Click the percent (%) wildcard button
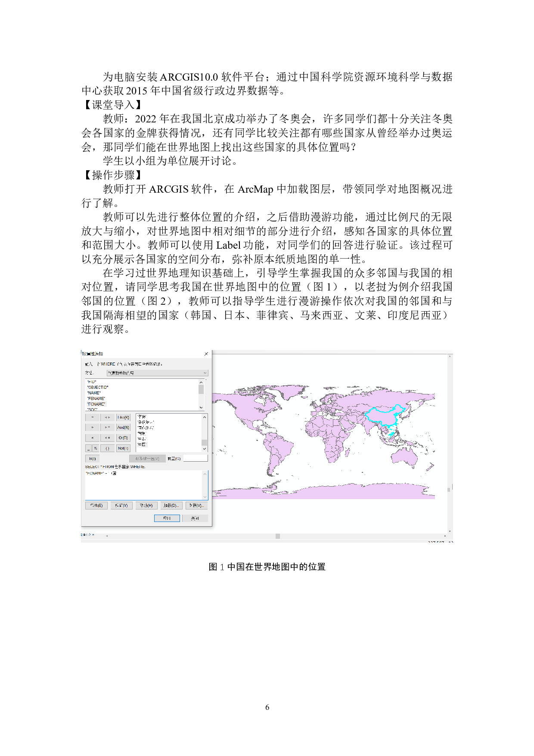Screen dimensions: 534x756 point(96,448)
